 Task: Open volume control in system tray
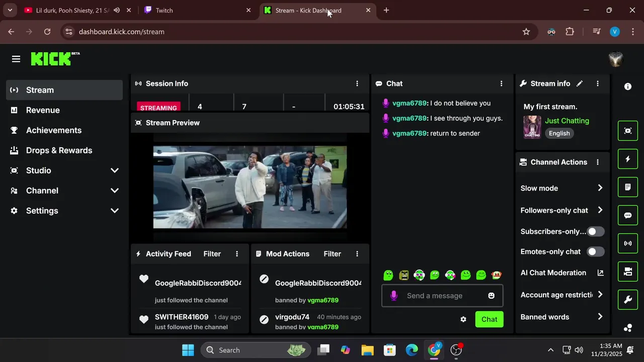point(579,350)
